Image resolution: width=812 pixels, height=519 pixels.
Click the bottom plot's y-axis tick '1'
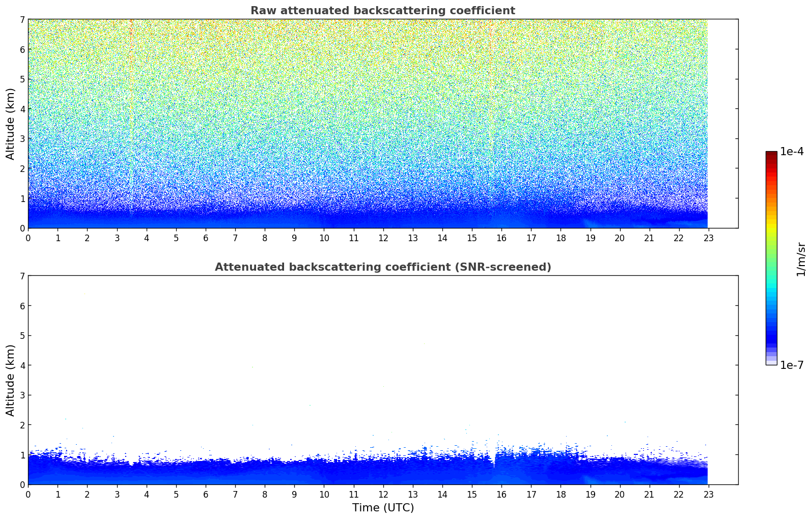click(x=22, y=455)
